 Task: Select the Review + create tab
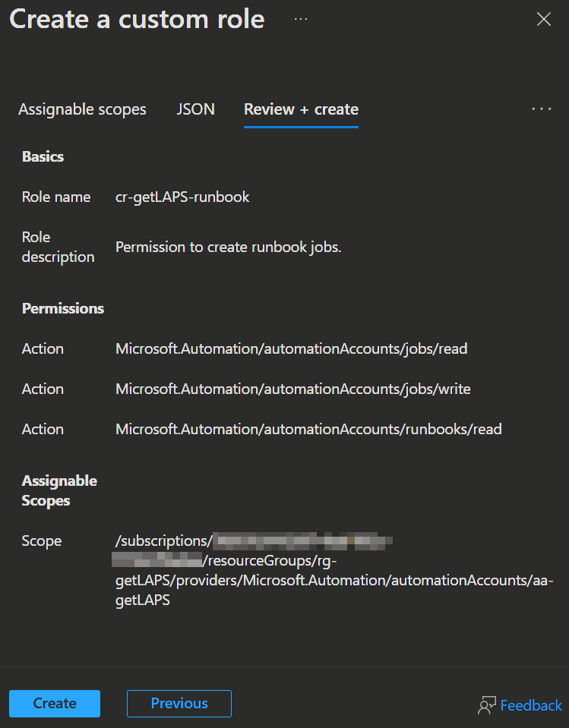coord(301,109)
